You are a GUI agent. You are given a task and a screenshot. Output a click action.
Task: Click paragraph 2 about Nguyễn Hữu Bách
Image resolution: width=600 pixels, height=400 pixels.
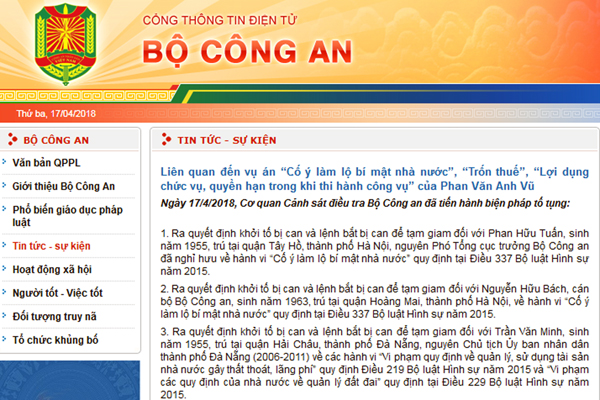(374, 301)
